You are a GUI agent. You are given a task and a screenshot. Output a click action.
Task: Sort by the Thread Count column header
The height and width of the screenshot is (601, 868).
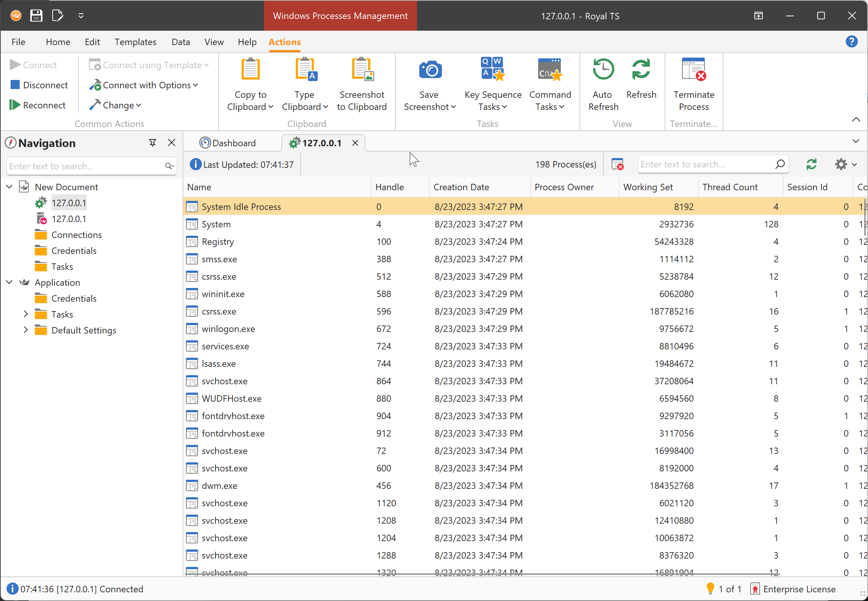tap(740, 187)
